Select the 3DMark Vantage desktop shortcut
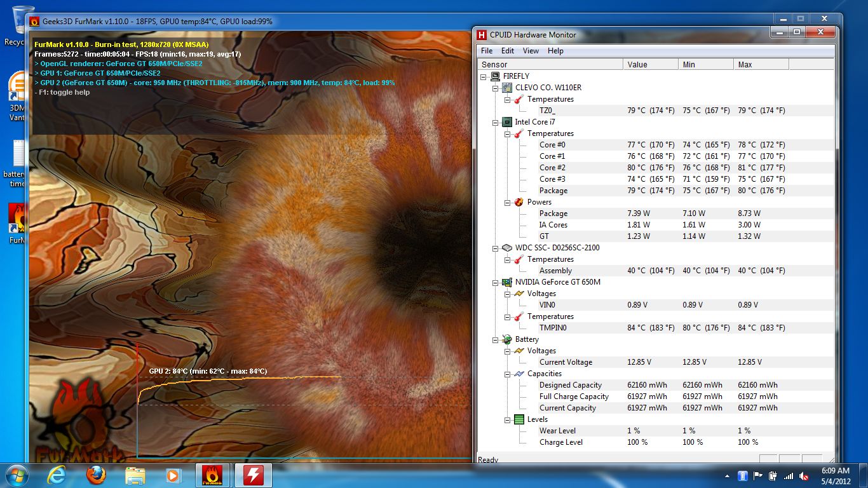This screenshot has height=488, width=868. click(x=17, y=95)
